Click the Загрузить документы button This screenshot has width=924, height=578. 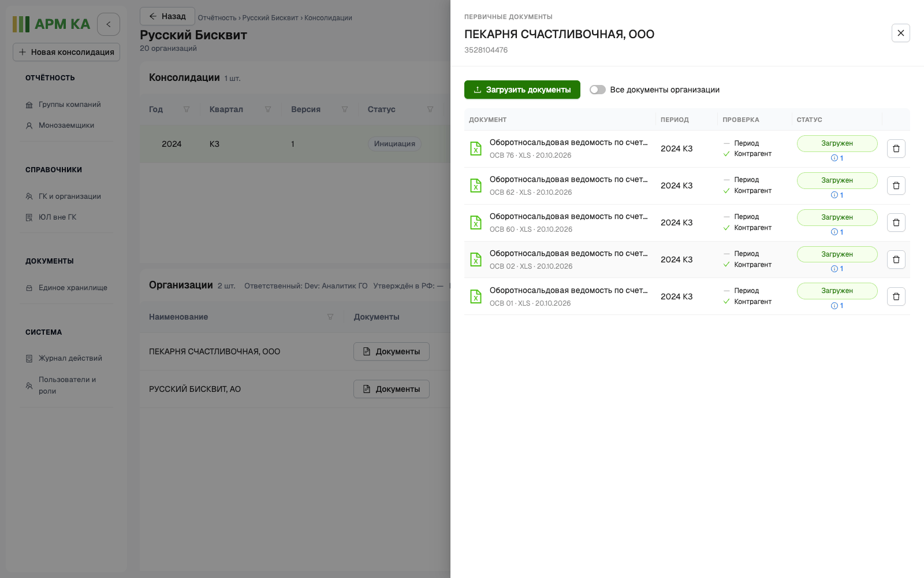pyautogui.click(x=522, y=90)
